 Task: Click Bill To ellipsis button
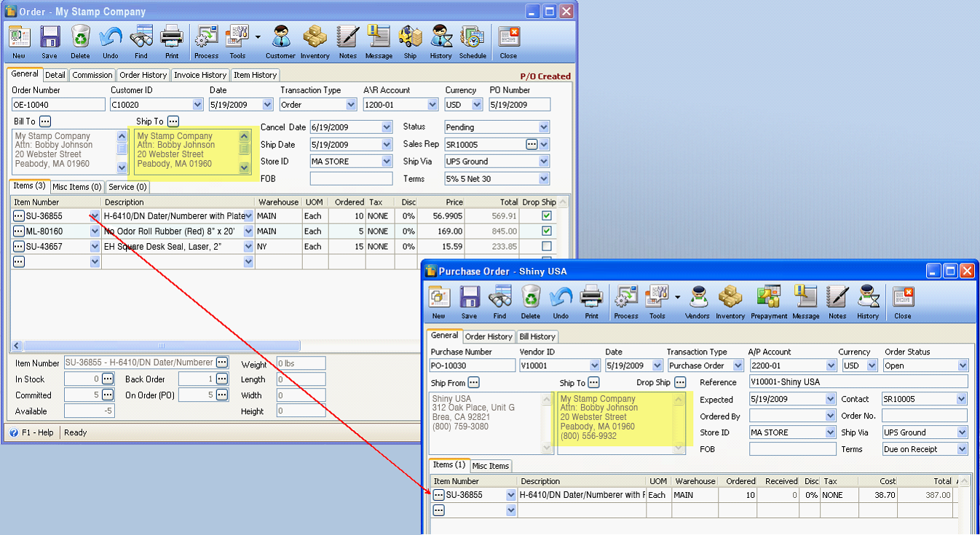[x=45, y=122]
